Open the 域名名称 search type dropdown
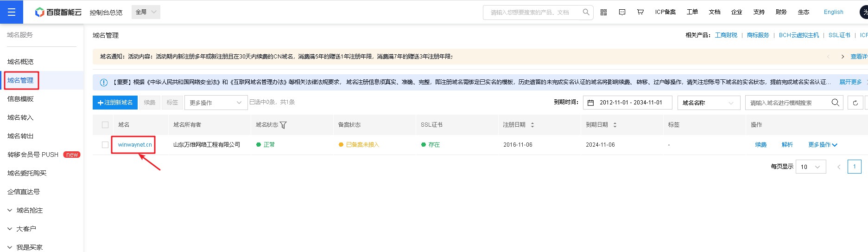The width and height of the screenshot is (868, 252). (x=709, y=103)
